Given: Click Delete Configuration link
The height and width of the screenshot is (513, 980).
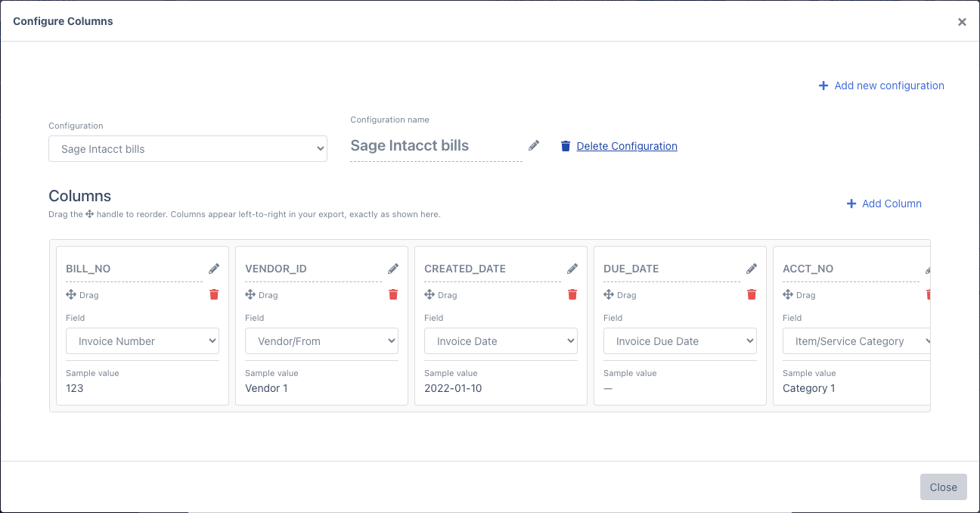Looking at the screenshot, I should [x=627, y=146].
